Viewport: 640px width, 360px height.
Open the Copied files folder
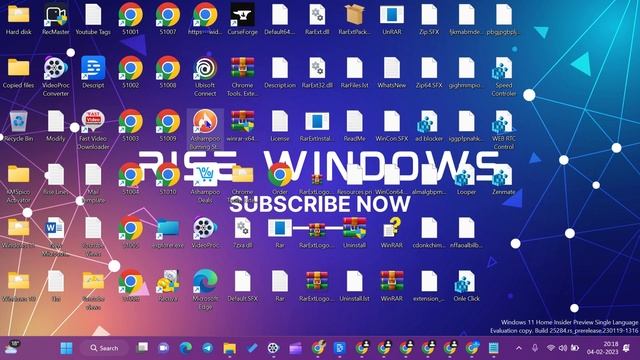pos(18,72)
